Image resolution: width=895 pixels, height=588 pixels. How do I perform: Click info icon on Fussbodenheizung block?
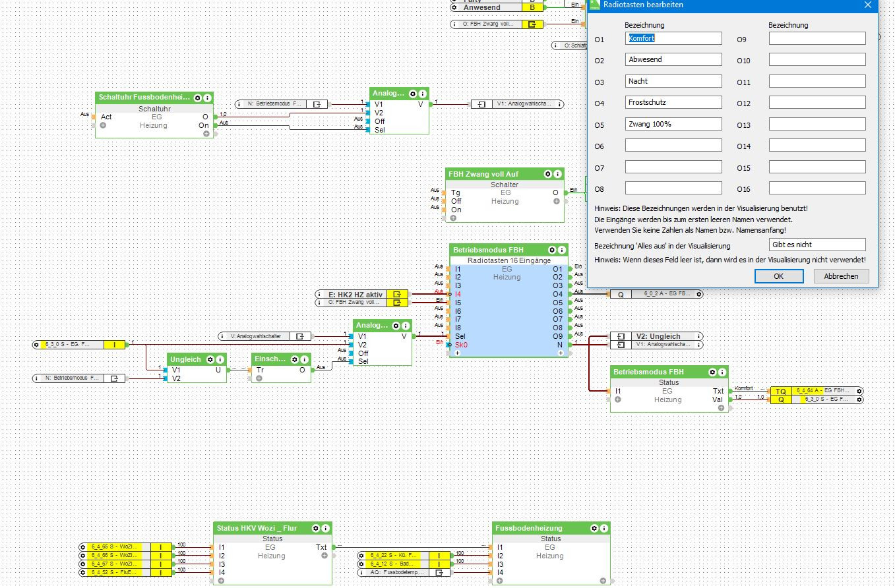(x=603, y=528)
